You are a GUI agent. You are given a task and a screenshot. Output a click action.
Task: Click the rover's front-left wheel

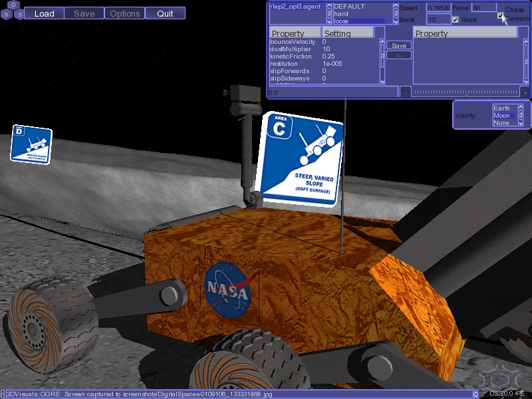(51, 324)
